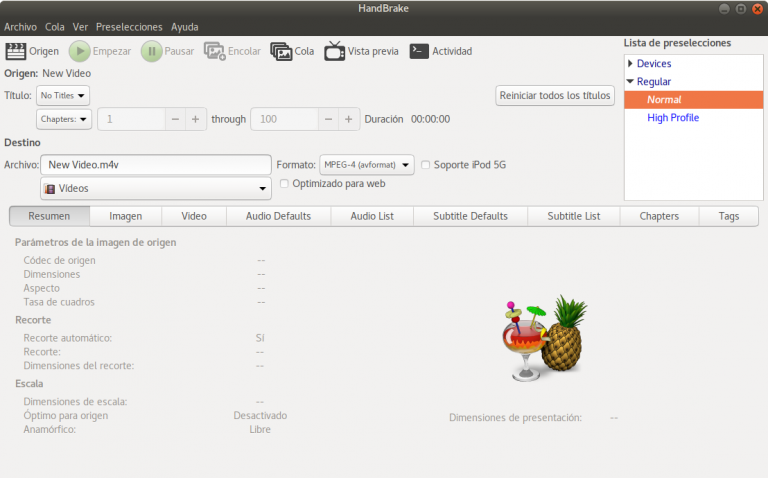768x478 pixels.
Task: Enable Soporte iPod 5G checkbox
Action: 426,165
